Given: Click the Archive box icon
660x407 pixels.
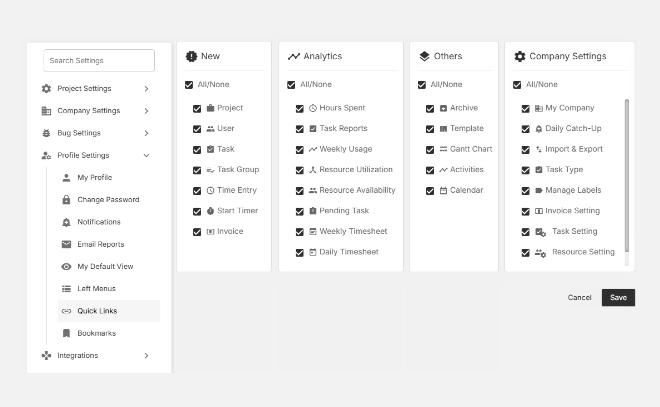Looking at the screenshot, I should click(x=443, y=108).
